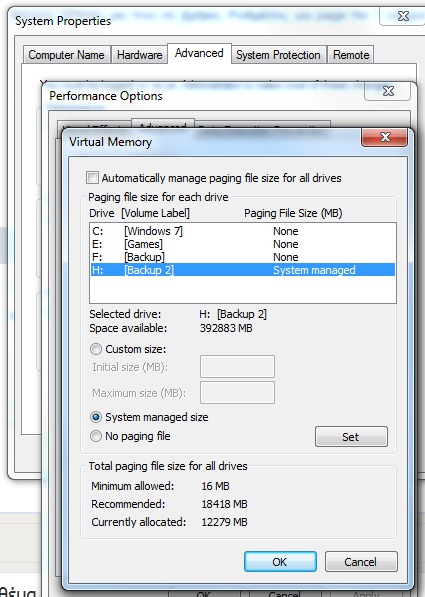
Task: Click the Maximum size input field
Action: pos(237,393)
